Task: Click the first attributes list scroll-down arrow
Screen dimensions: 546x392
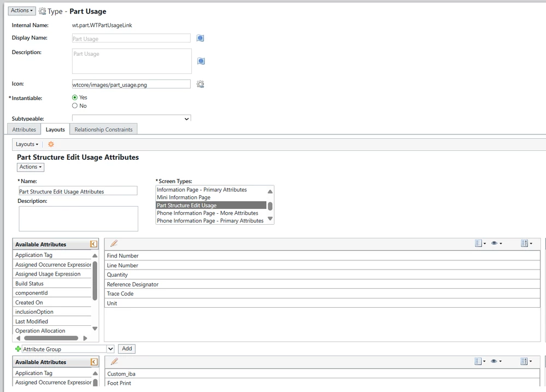Action: [x=95, y=329]
